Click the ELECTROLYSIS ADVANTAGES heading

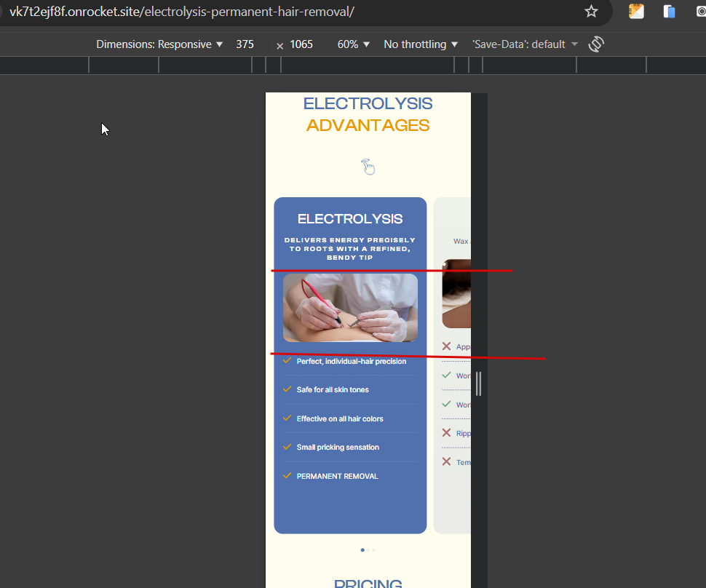368,114
